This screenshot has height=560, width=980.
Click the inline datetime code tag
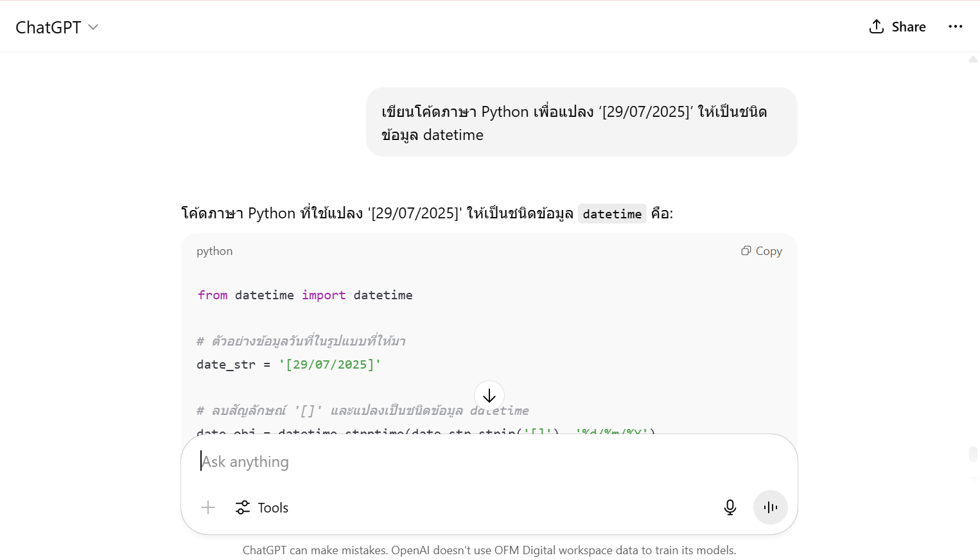612,214
